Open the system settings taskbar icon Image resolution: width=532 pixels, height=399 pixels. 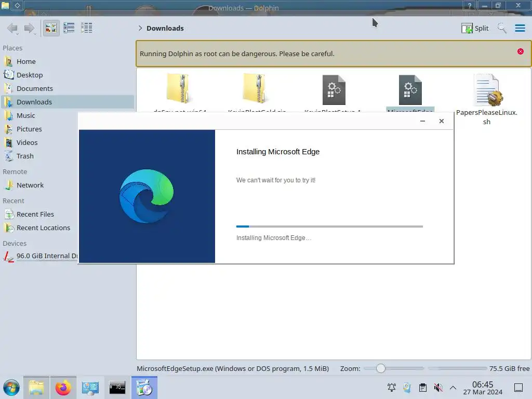tap(90, 388)
